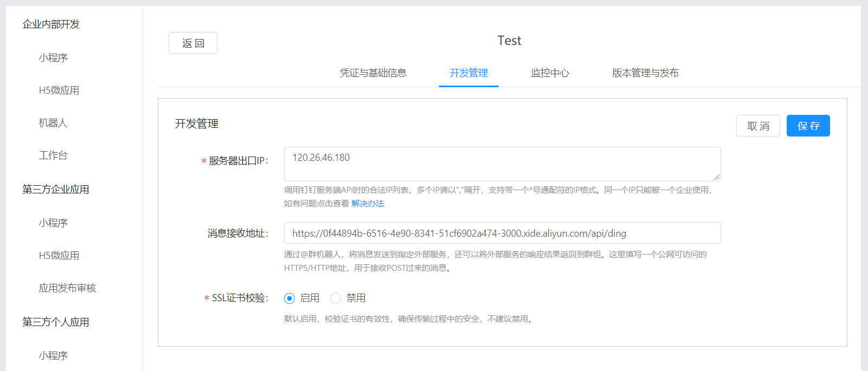Select 启用 for SSL certificate verification

[290, 298]
